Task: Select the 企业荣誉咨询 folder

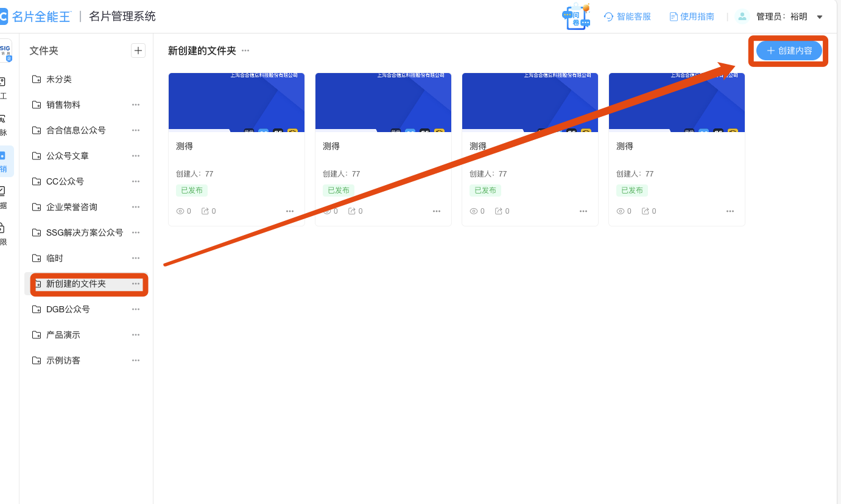Action: pyautogui.click(x=86, y=207)
